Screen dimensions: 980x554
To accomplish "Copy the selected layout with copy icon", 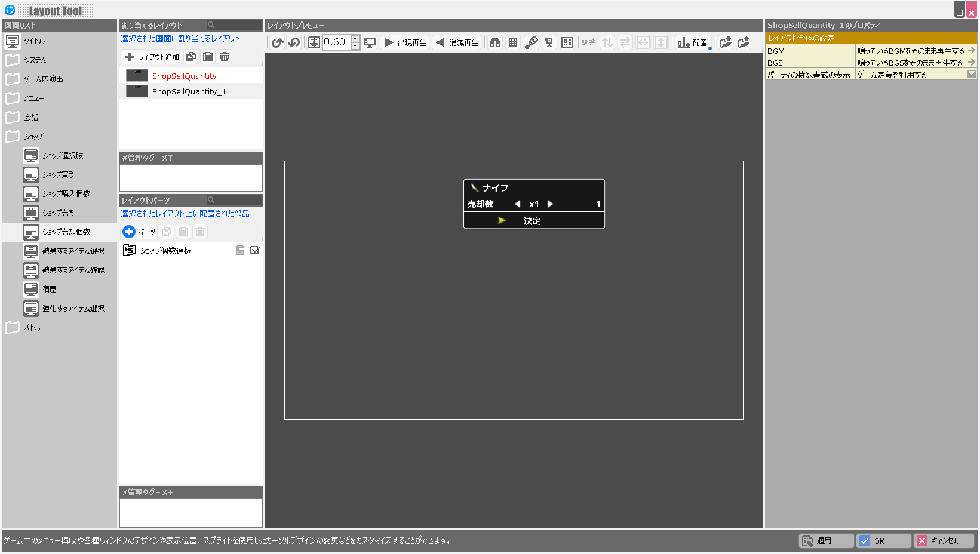I will click(191, 57).
